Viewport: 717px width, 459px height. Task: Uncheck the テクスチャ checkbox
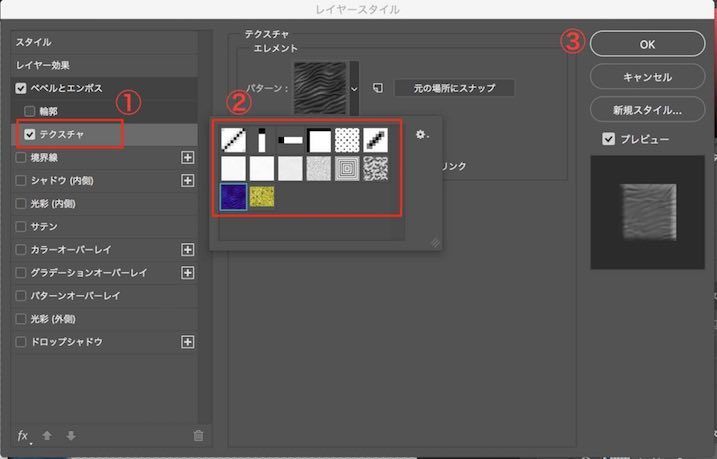30,134
